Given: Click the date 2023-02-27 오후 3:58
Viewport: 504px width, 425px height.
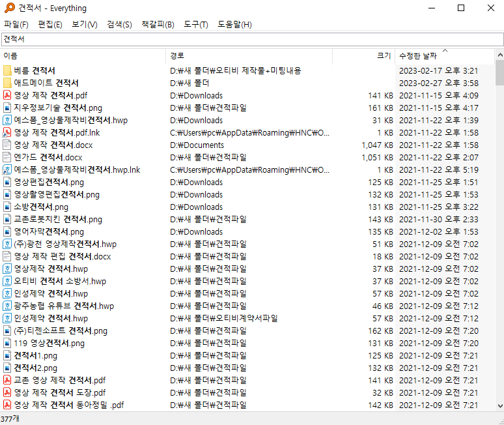Looking at the screenshot, I should tap(439, 83).
